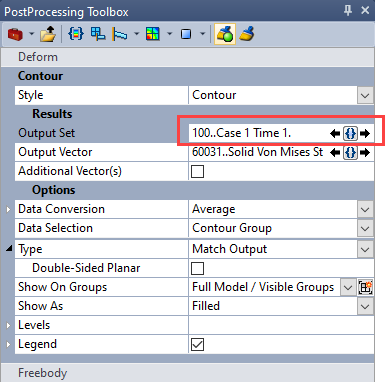The height and width of the screenshot is (382, 385).
Task: Expand the Levels row triangle
Action: point(8,325)
